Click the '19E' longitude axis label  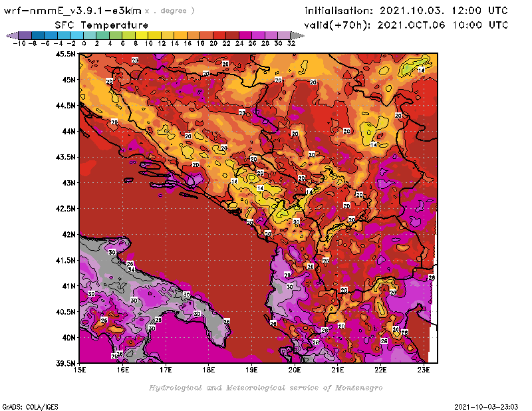pos(251,369)
